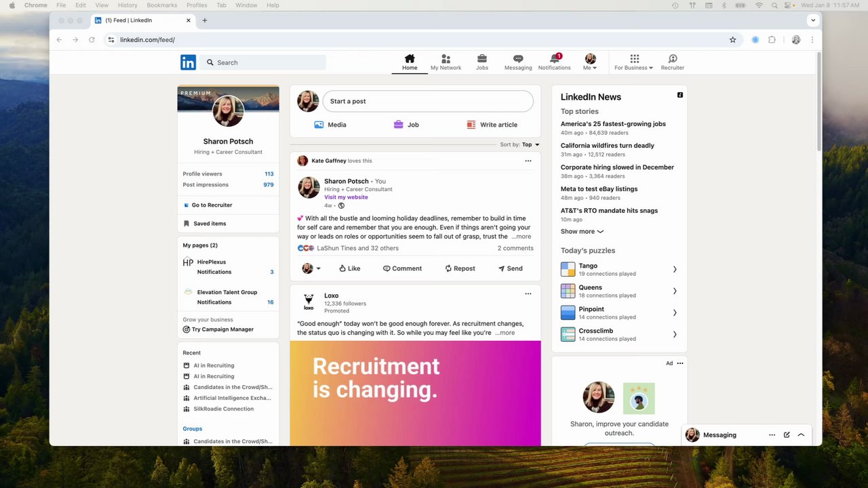
Task: Expand Show more news stories
Action: [582, 232]
